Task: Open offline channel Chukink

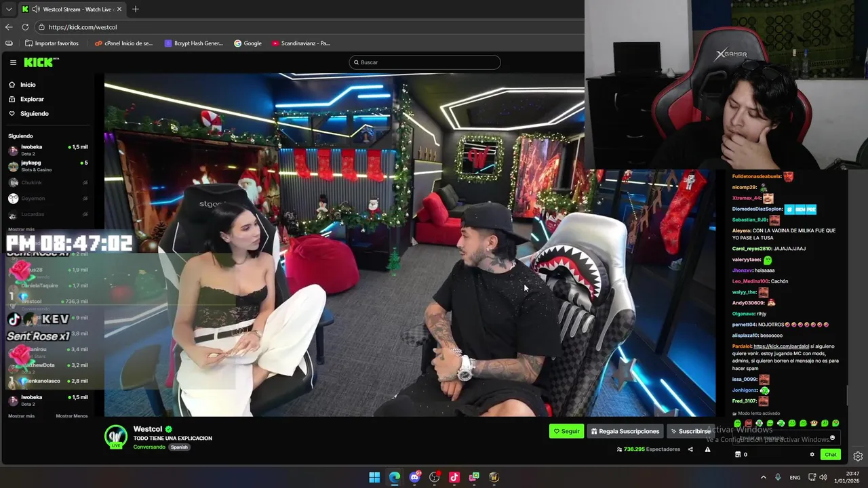Action: 47,182
